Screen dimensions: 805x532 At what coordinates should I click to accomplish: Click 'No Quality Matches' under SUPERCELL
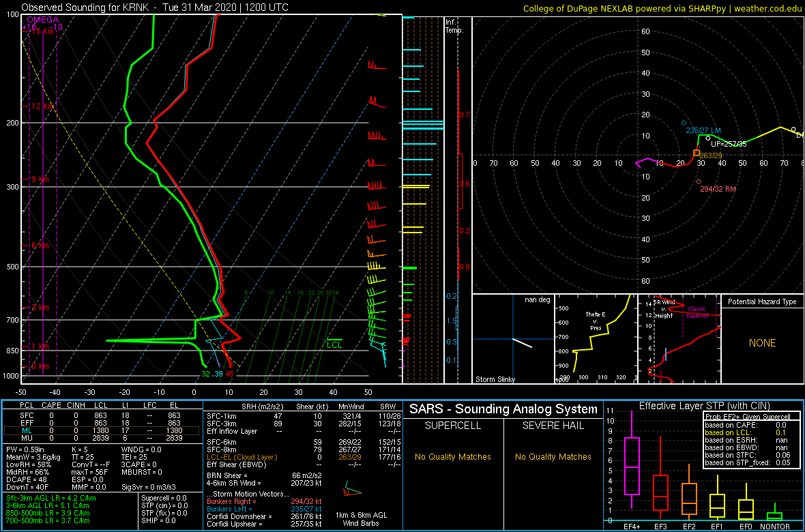(x=453, y=456)
